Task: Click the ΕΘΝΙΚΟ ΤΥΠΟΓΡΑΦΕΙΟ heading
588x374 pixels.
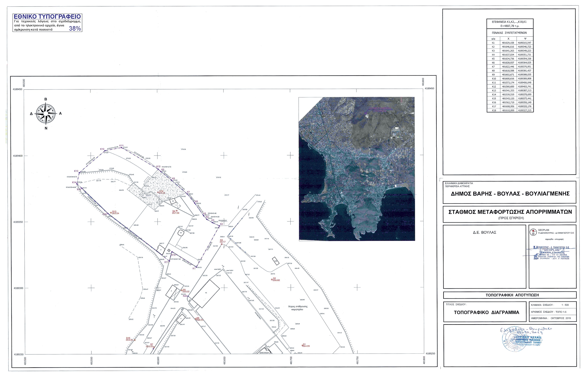Action: (47, 16)
